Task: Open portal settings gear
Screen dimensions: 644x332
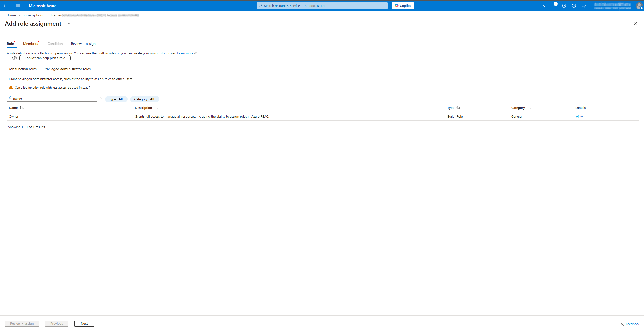Action: click(x=564, y=6)
